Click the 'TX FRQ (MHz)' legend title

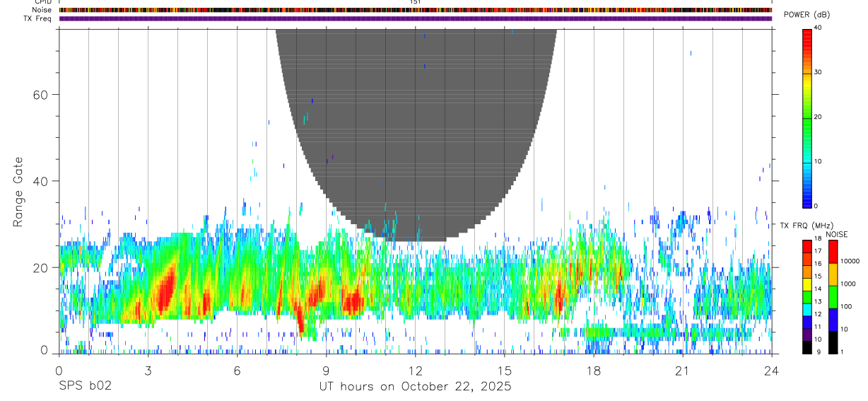pyautogui.click(x=806, y=225)
